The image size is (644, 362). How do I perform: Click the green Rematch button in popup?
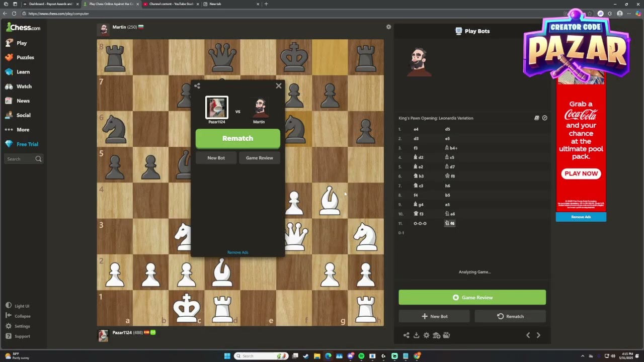pyautogui.click(x=237, y=139)
